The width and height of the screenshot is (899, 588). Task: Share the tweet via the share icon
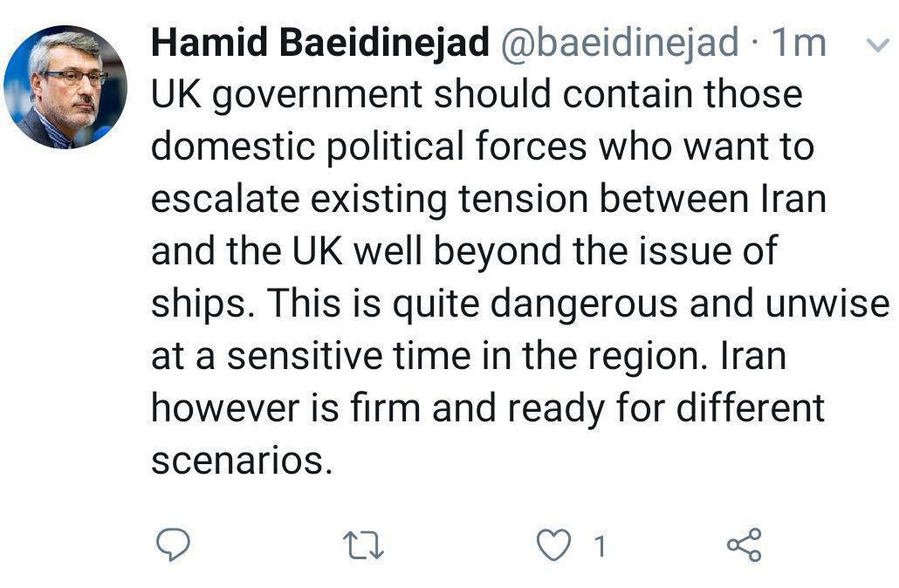tap(745, 545)
